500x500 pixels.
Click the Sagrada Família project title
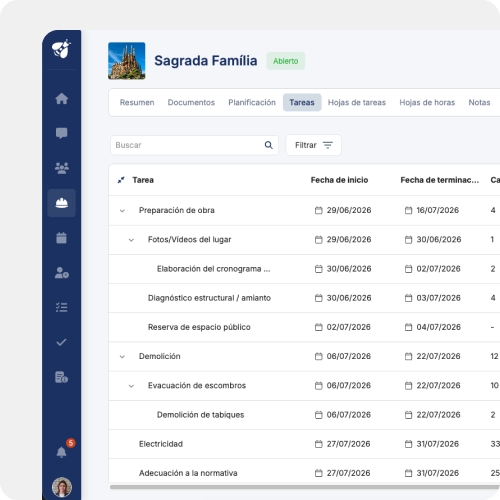click(206, 61)
